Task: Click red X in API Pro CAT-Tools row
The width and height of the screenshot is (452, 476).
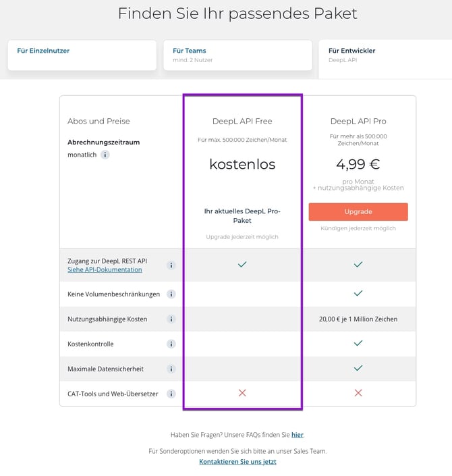Action: (358, 393)
